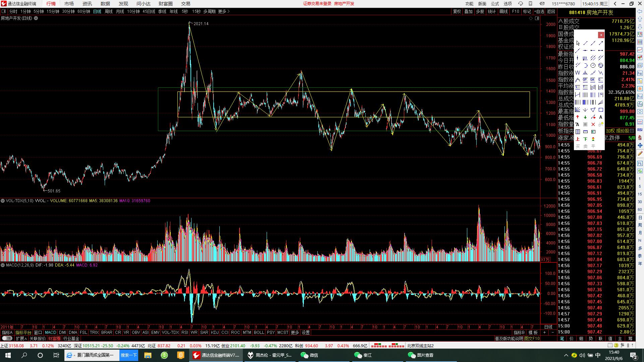644x362 pixels.
Task: Click 返回 button
Action: click(551, 11)
